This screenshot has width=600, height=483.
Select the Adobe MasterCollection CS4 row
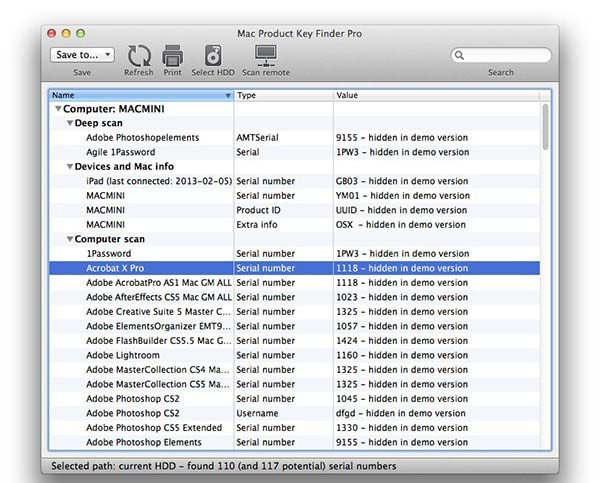[295, 370]
